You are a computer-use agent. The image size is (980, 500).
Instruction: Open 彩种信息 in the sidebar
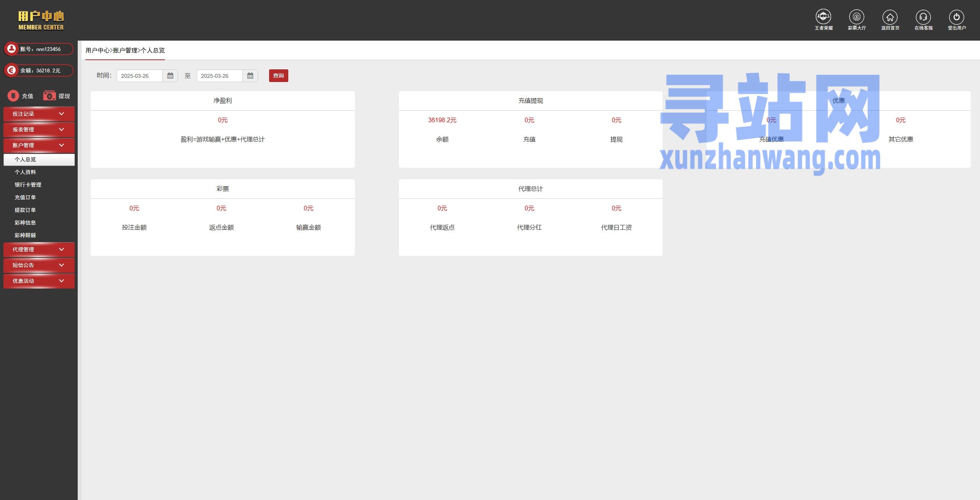tap(25, 223)
